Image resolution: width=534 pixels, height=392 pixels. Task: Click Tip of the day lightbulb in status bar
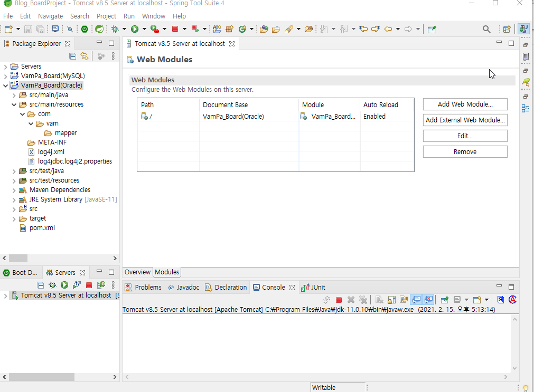click(x=526, y=388)
